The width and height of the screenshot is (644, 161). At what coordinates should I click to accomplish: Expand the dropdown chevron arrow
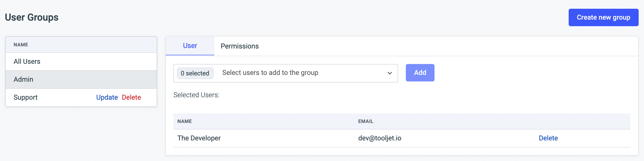coord(389,73)
